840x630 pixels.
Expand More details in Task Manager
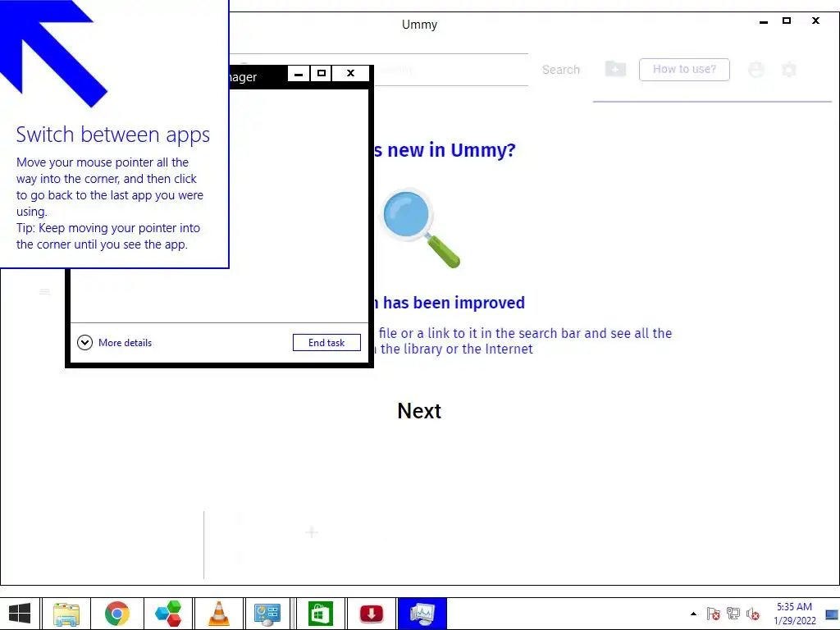[x=115, y=342]
